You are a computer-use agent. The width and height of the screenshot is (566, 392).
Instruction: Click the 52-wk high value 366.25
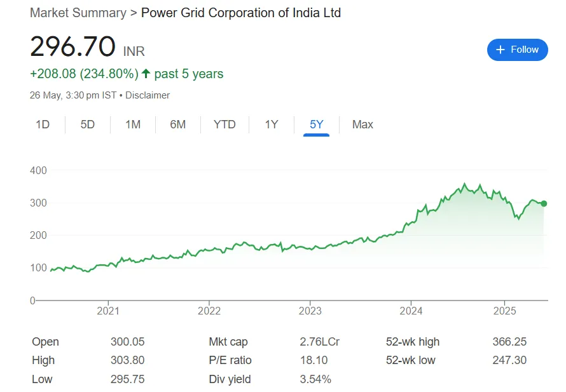[x=511, y=342]
